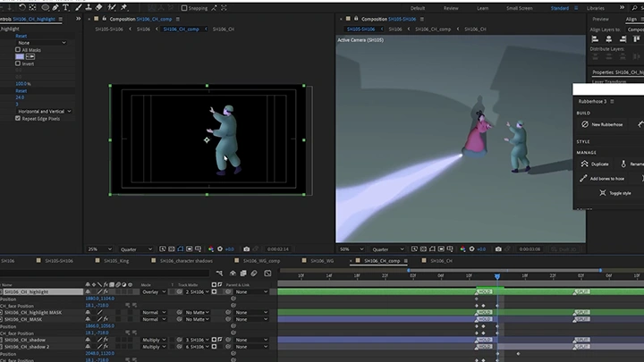Click the Align Horizontal Center icon
Image resolution: width=644 pixels, height=362 pixels.
tap(609, 39)
